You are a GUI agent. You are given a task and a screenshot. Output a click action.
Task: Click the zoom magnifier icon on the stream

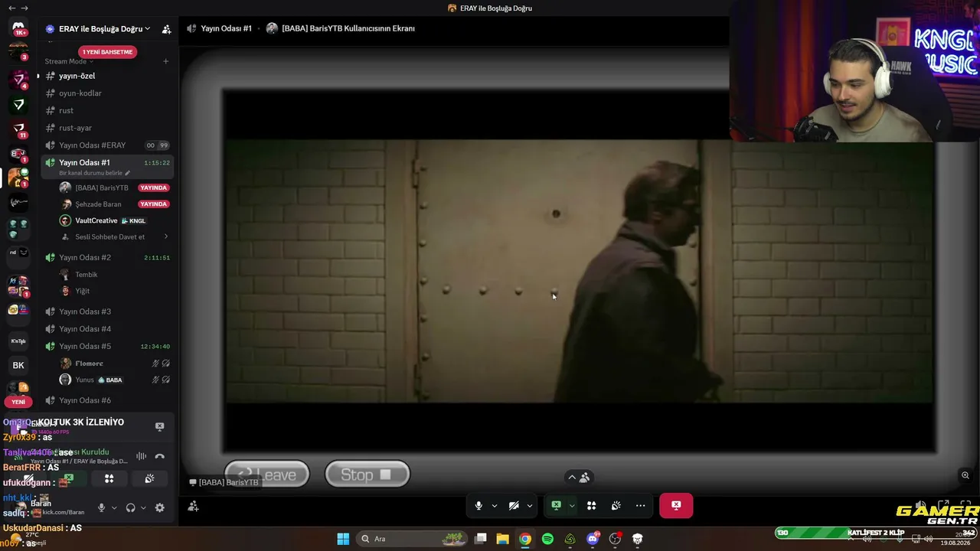tap(965, 475)
